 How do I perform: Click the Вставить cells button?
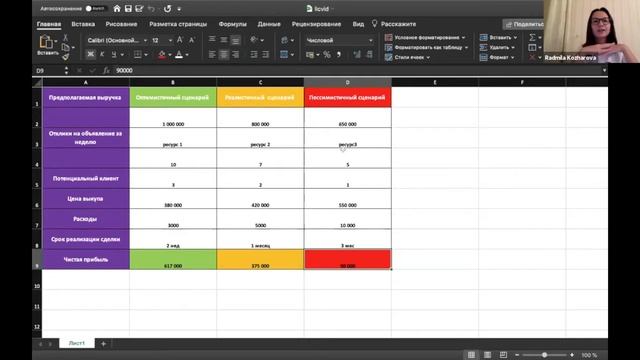point(499,38)
